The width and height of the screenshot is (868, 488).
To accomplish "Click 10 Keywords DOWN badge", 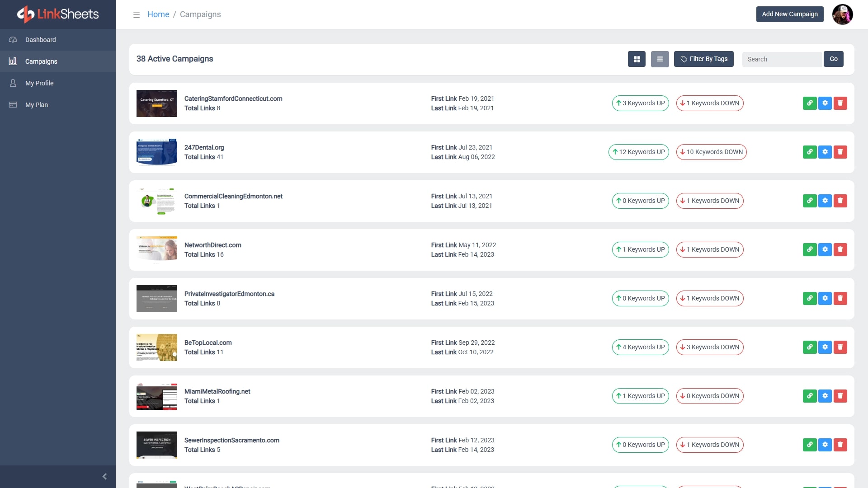I will coord(711,152).
